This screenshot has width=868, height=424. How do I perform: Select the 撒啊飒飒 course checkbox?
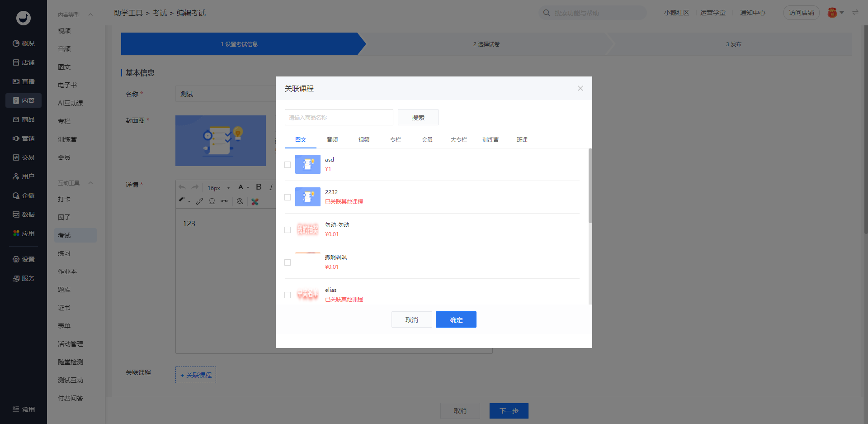pos(288,262)
